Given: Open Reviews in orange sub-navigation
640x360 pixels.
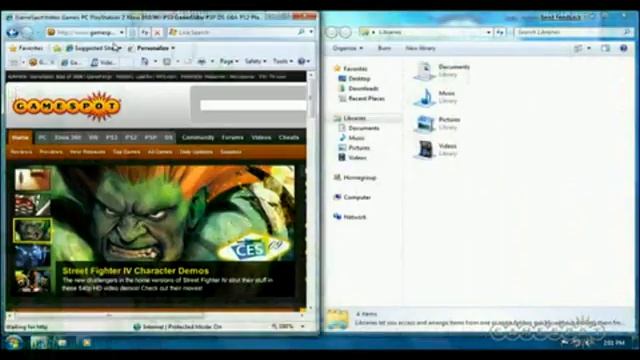Looking at the screenshot, I should [x=21, y=152].
